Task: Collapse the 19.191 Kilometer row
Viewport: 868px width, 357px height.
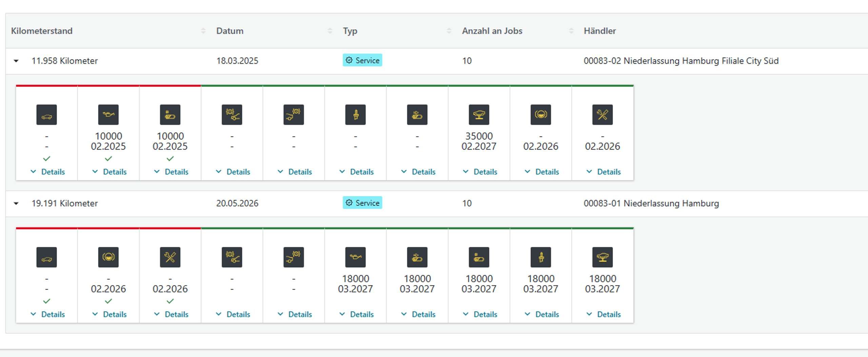Action: [16, 203]
